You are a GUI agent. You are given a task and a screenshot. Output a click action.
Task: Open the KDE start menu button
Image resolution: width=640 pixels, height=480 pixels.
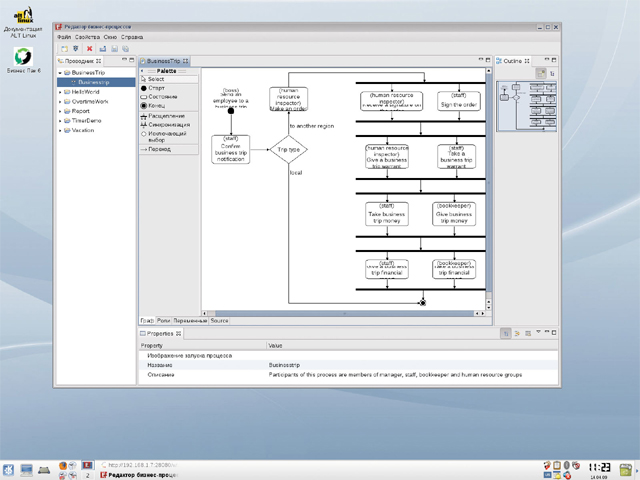pyautogui.click(x=8, y=470)
